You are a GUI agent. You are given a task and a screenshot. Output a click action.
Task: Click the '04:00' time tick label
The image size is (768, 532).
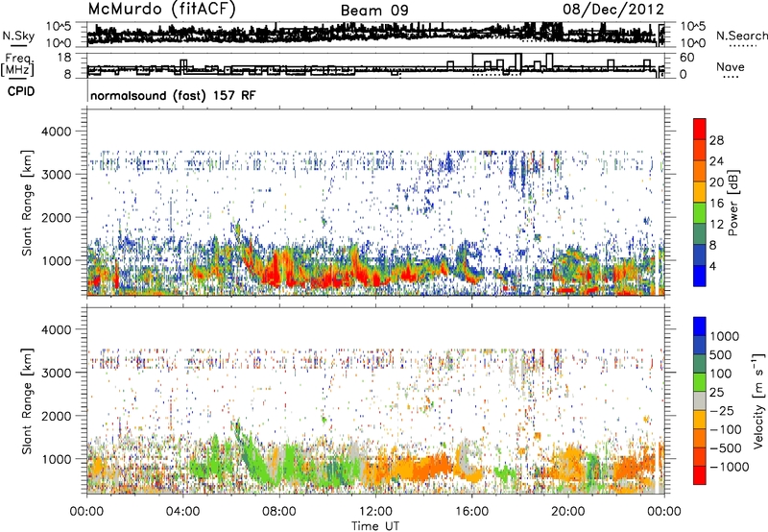point(182,512)
